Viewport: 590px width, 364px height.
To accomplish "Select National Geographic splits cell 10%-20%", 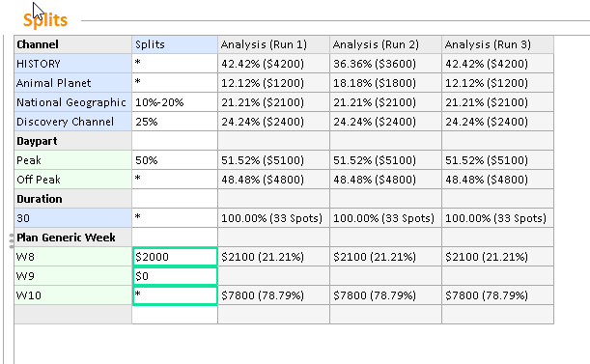I will 175,102.
